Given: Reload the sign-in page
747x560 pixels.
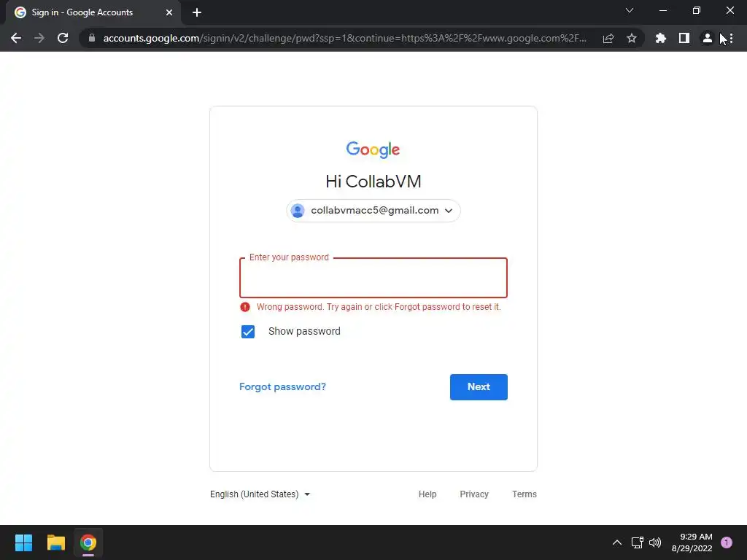Looking at the screenshot, I should coord(63,38).
